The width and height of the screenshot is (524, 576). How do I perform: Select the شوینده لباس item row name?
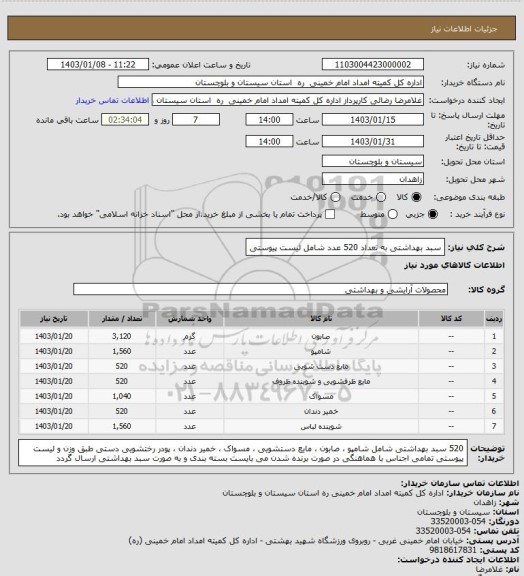[x=321, y=426]
